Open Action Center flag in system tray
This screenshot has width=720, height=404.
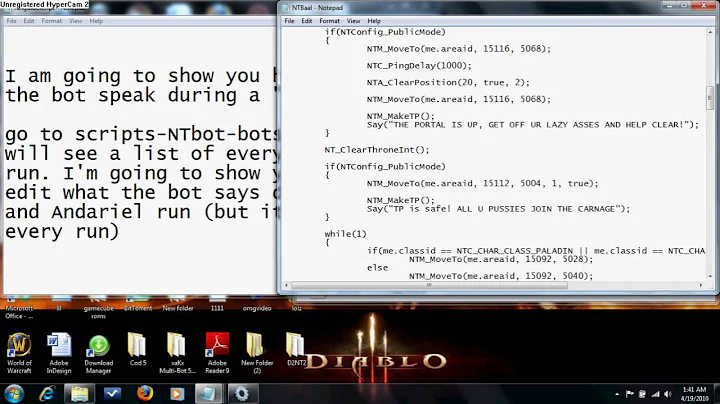click(630, 394)
